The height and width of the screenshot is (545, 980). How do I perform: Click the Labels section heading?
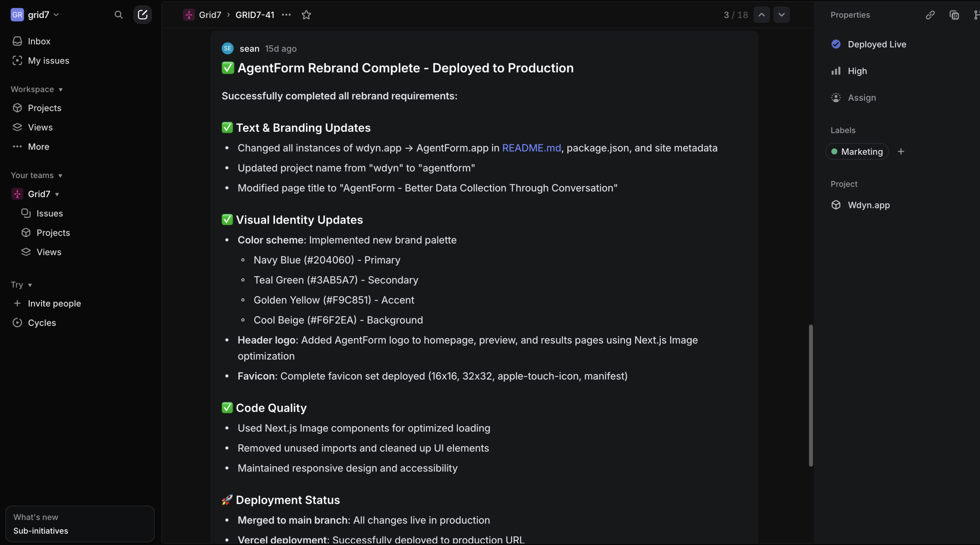click(843, 130)
